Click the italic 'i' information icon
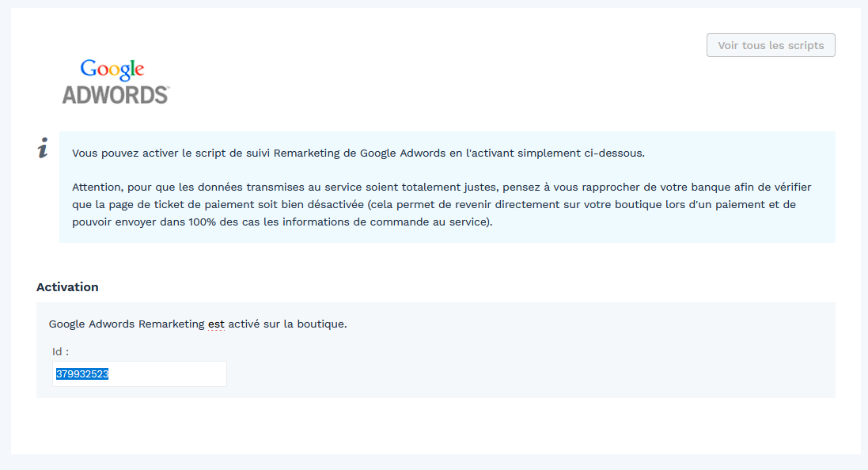 click(x=44, y=148)
